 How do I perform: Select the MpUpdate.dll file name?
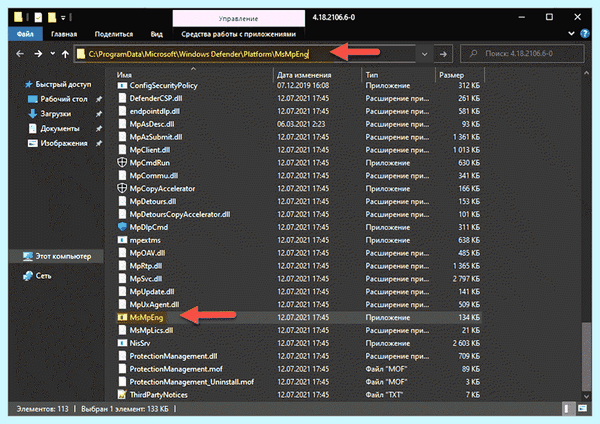[x=152, y=292]
